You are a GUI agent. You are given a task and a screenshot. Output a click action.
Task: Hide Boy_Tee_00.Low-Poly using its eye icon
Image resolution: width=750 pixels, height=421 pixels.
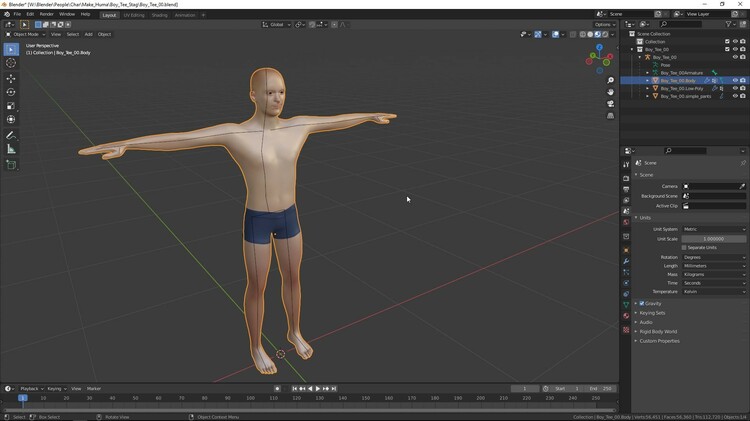pos(735,88)
